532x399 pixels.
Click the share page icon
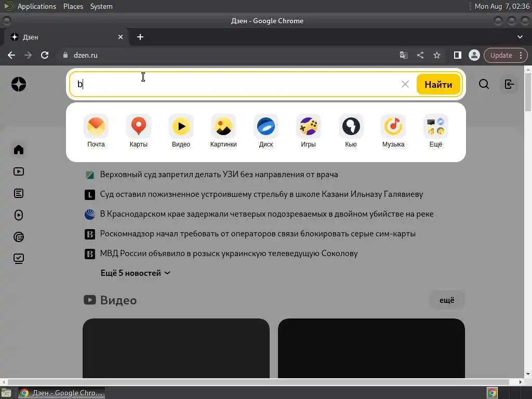coord(420,55)
